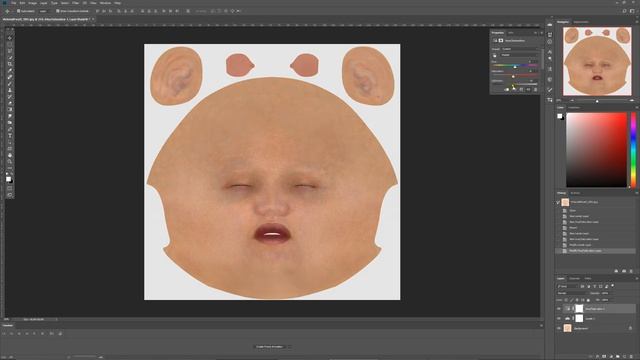Viewport: 640px width, 360px height.
Task: Select the Lasso tool
Action: pyautogui.click(x=10, y=51)
